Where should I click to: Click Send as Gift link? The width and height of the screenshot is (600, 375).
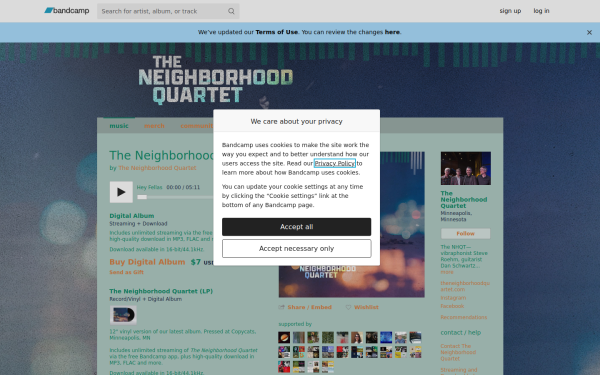pos(127,272)
